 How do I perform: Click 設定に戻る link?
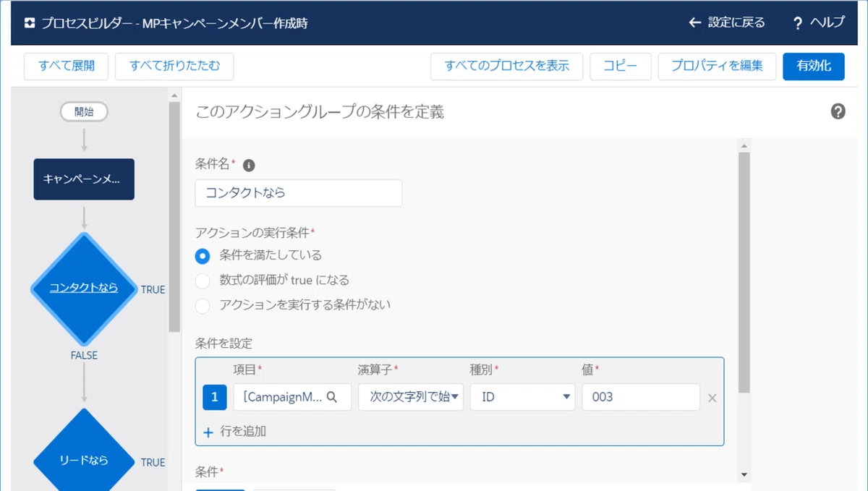736,23
